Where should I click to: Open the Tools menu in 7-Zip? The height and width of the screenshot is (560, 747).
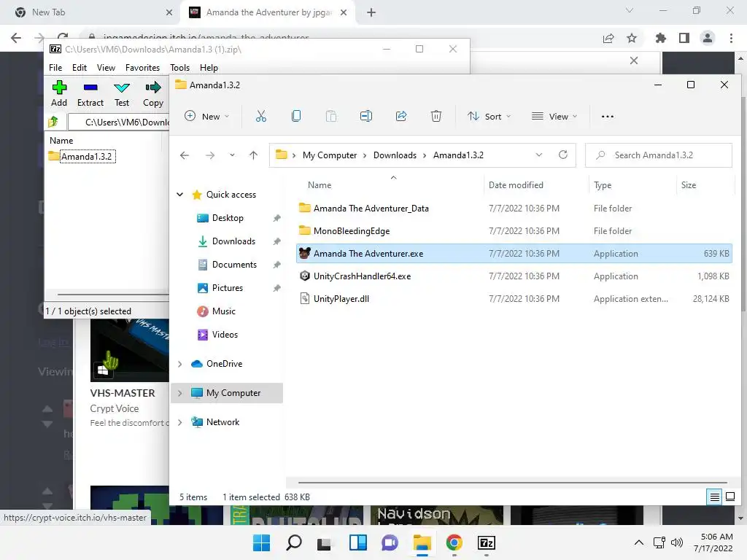tap(179, 68)
